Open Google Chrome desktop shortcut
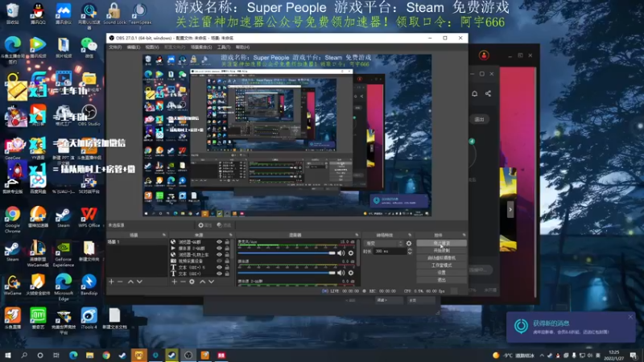 click(x=12, y=220)
